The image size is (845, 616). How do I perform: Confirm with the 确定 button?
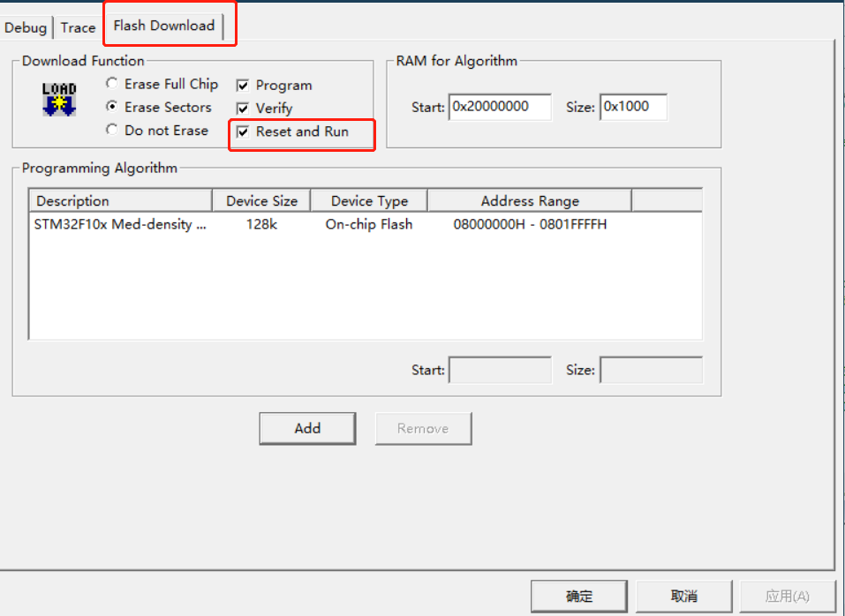(579, 596)
